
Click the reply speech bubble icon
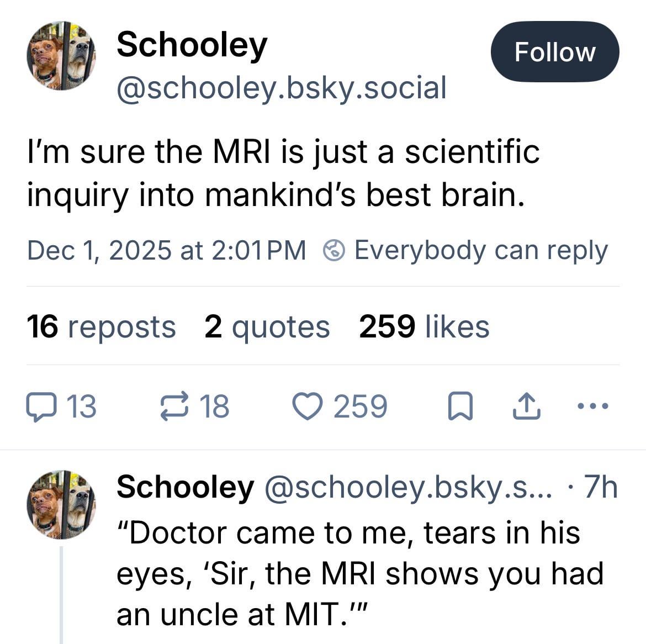pyautogui.click(x=41, y=407)
